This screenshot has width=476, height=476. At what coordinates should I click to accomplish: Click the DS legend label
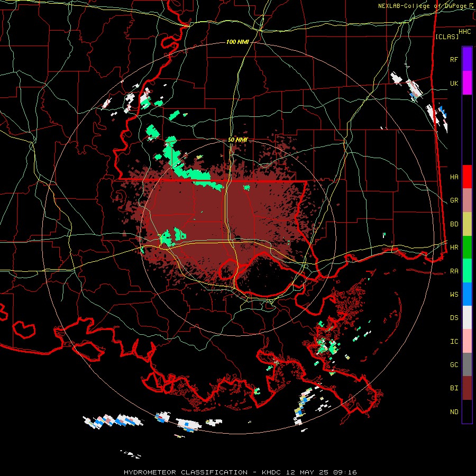[454, 318]
